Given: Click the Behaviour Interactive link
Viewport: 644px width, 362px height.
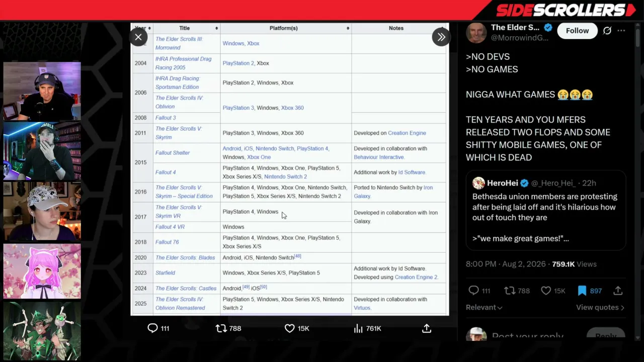Looking at the screenshot, I should coord(379,157).
